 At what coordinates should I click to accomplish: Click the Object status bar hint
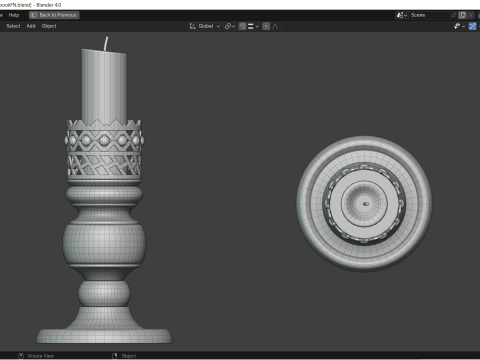[125, 356]
